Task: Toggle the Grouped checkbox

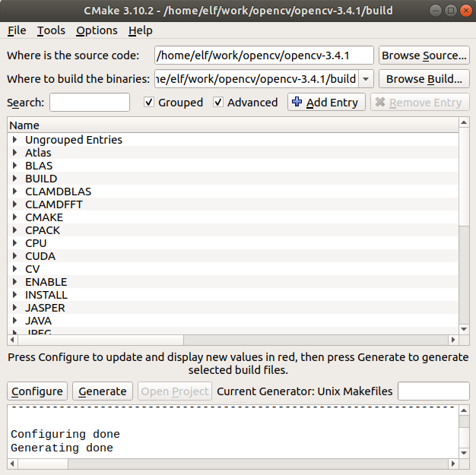Action: coord(149,103)
